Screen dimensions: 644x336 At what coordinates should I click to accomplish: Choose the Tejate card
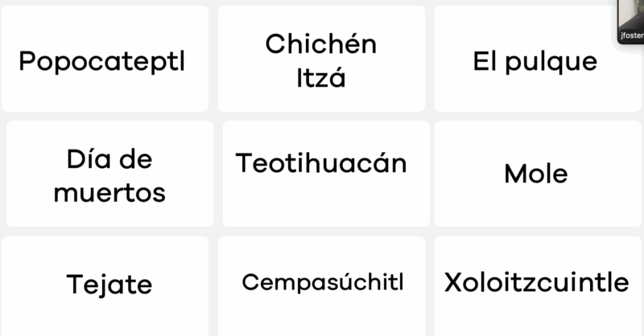click(x=109, y=309)
